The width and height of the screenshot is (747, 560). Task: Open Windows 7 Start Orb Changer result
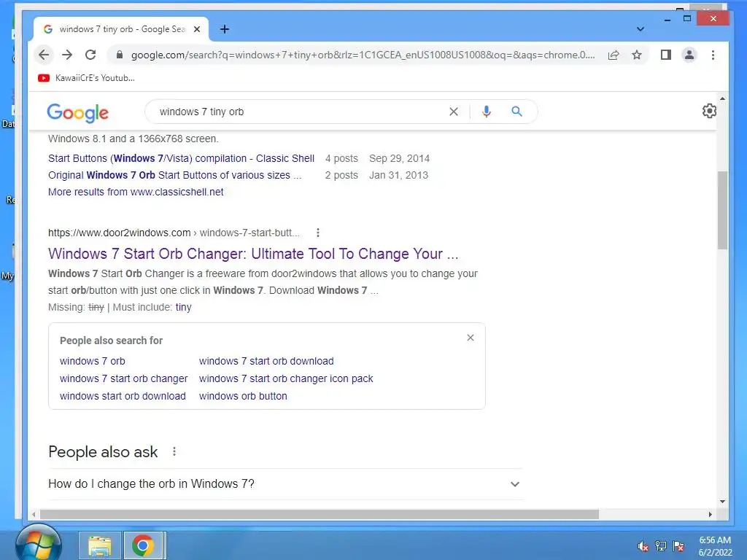(x=253, y=254)
